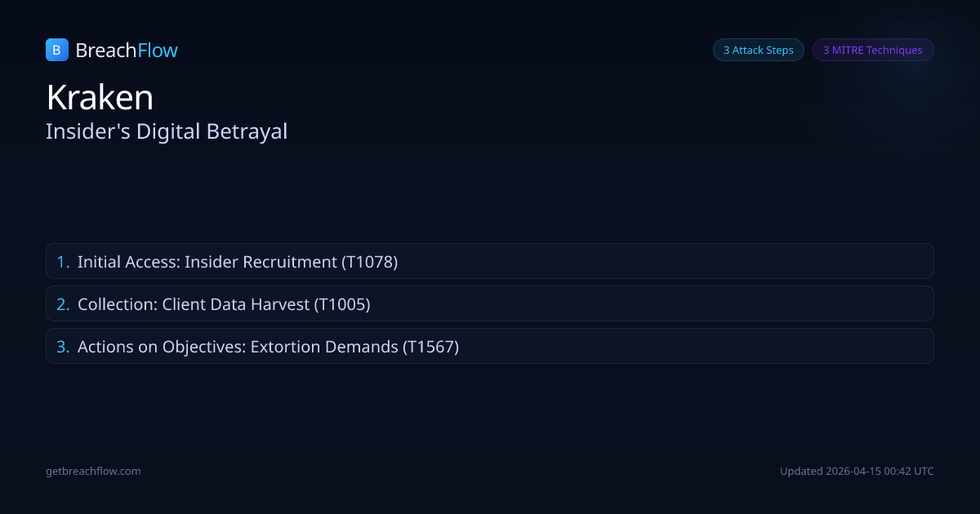Click the Insider Recruitment step name
Viewport: 980px width, 514px height.
261,262
